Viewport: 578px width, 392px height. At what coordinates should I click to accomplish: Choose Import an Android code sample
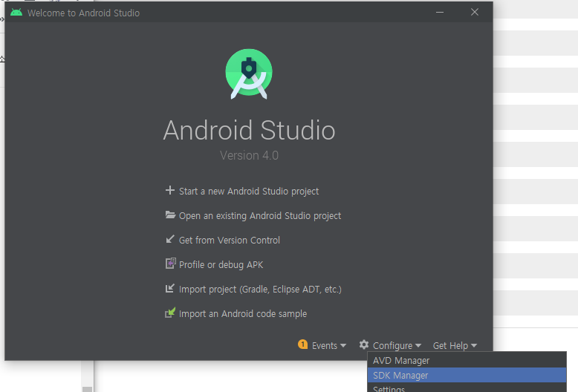pos(243,314)
